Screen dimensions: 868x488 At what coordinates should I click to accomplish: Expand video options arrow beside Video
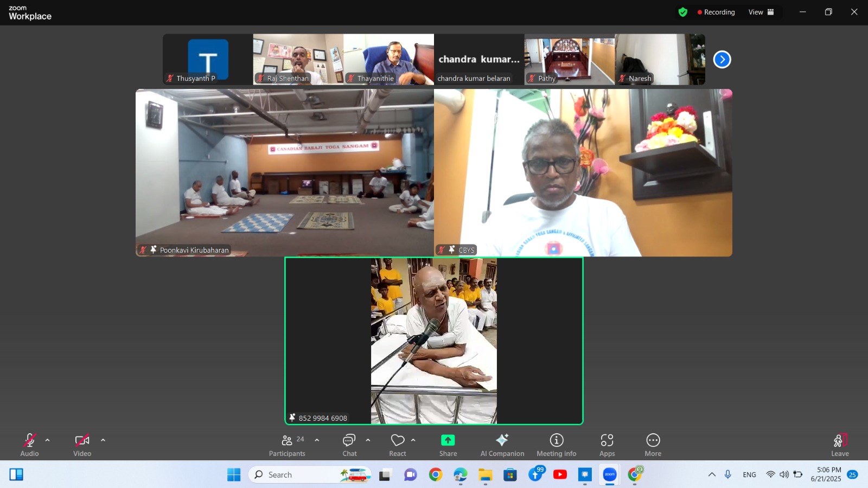(x=103, y=440)
